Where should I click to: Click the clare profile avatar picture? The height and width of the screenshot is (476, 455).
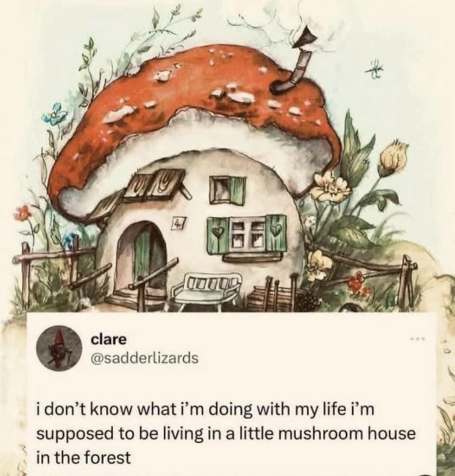pyautogui.click(x=59, y=348)
